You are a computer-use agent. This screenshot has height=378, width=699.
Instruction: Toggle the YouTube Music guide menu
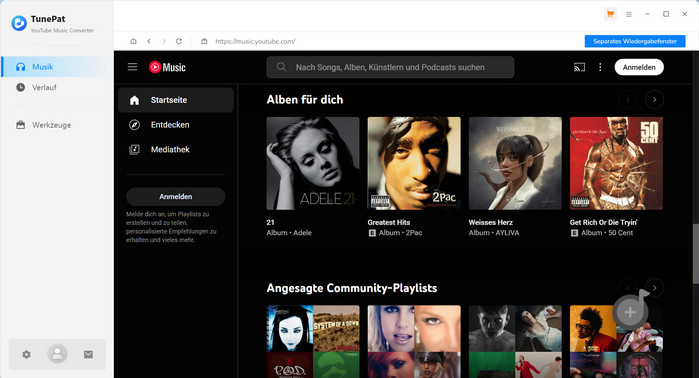[132, 67]
